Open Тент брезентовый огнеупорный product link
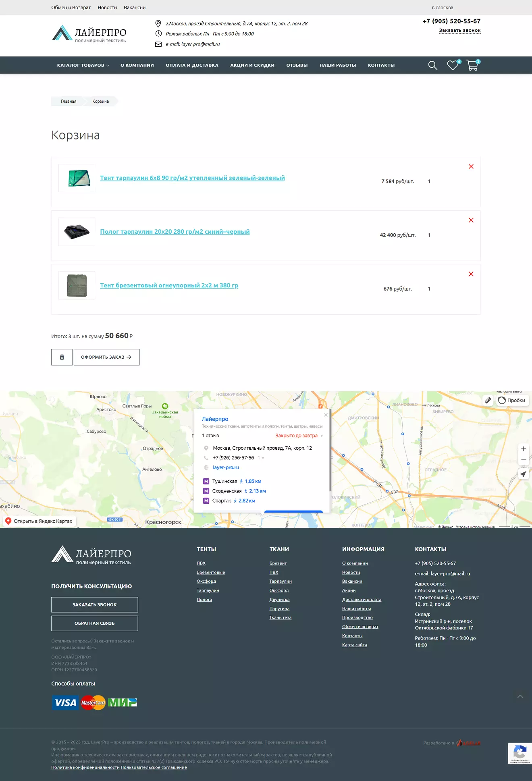 click(x=169, y=285)
